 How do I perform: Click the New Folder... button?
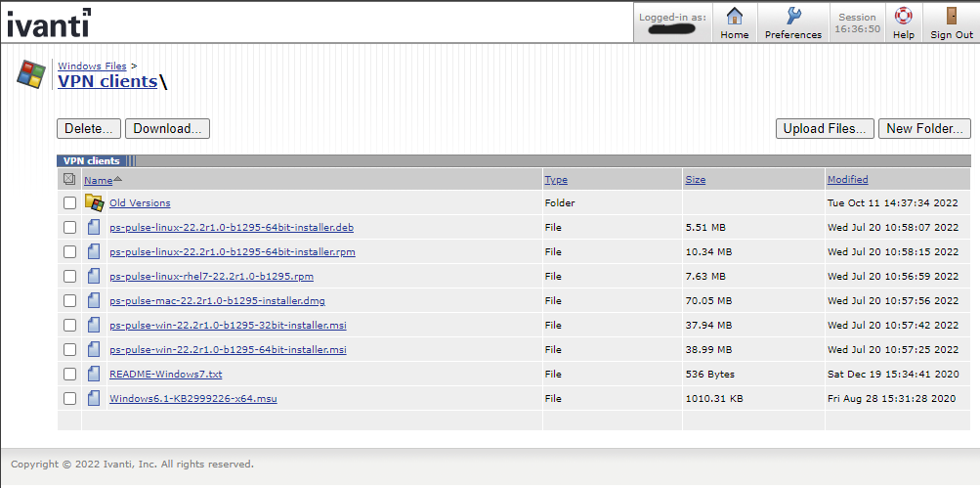click(x=924, y=128)
